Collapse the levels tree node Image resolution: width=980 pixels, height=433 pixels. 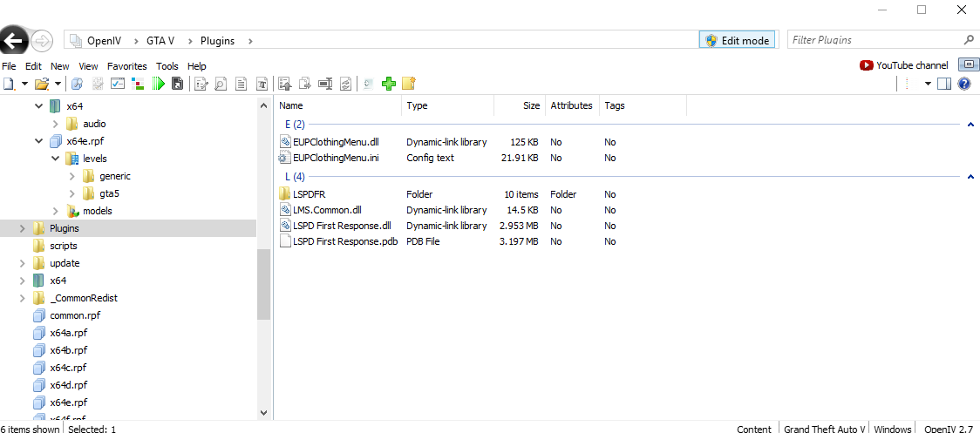(x=56, y=159)
